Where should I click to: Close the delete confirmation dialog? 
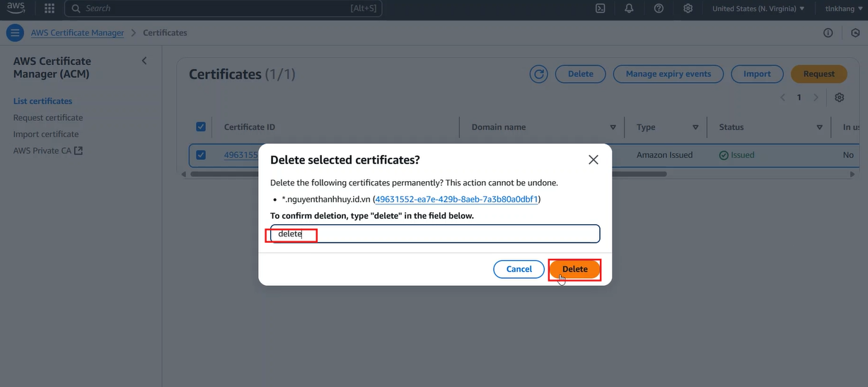tap(594, 160)
